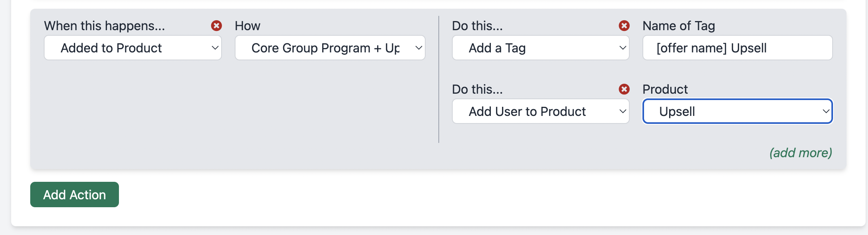The image size is (868, 235).
Task: Delete the 'Add a Tag' action row
Action: (x=624, y=26)
